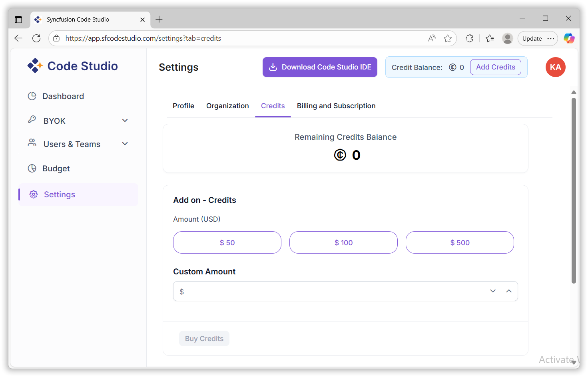Select the $ 50 amount option
588x377 pixels.
click(x=227, y=242)
